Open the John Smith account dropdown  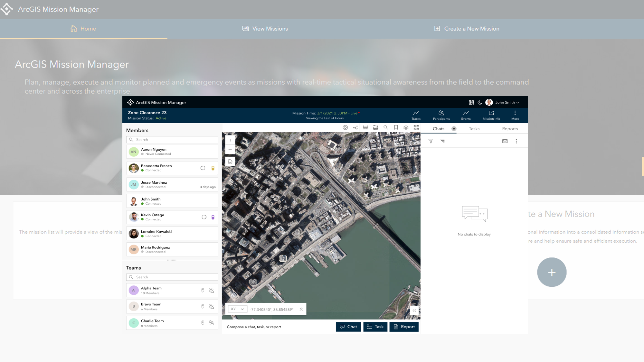(506, 102)
